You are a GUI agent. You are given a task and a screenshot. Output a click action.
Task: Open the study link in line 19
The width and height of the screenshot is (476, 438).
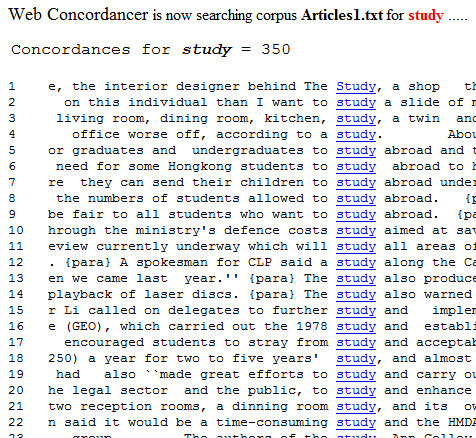[356, 375]
